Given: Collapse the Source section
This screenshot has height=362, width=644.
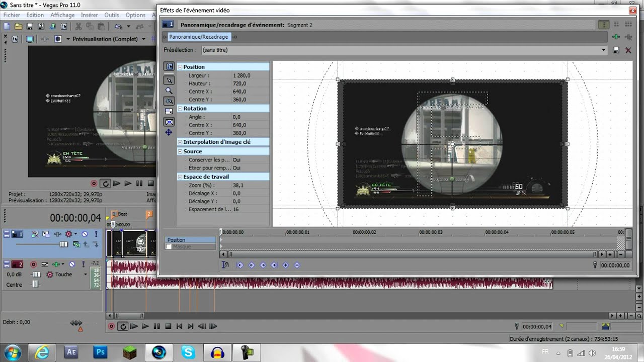Looking at the screenshot, I should point(180,151).
